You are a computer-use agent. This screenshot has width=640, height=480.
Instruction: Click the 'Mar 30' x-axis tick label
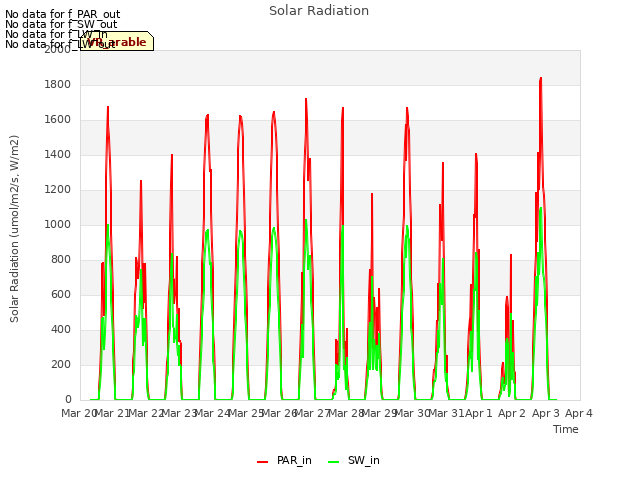tap(412, 413)
